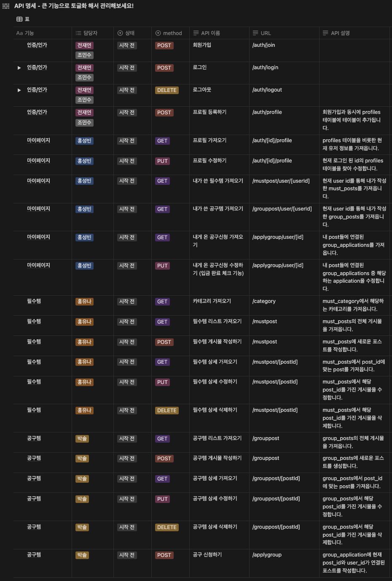Click the 공구템 게시물 작성하기 cell
Image resolution: width=392 pixels, height=581 pixels.
point(219,462)
